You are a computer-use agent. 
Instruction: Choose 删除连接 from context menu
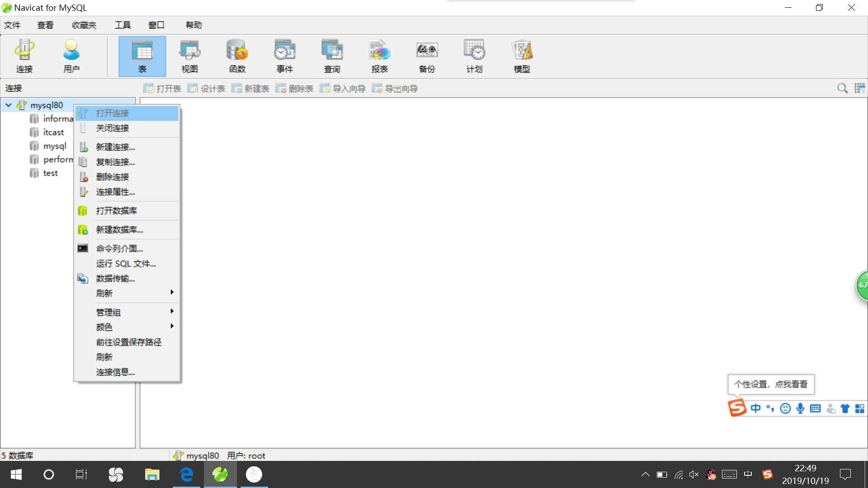[x=127, y=177]
